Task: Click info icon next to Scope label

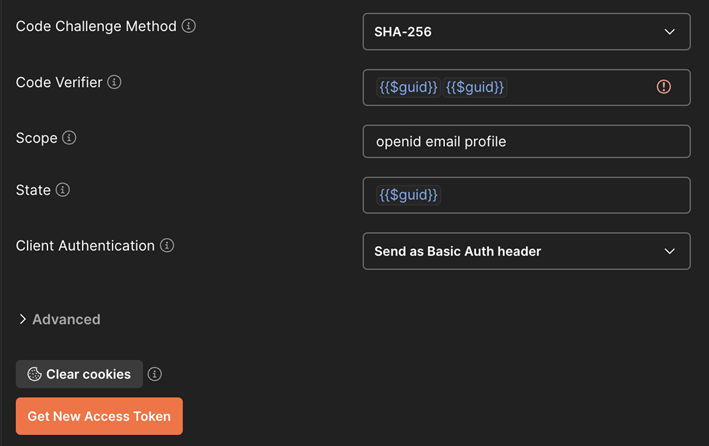Action: (x=69, y=139)
